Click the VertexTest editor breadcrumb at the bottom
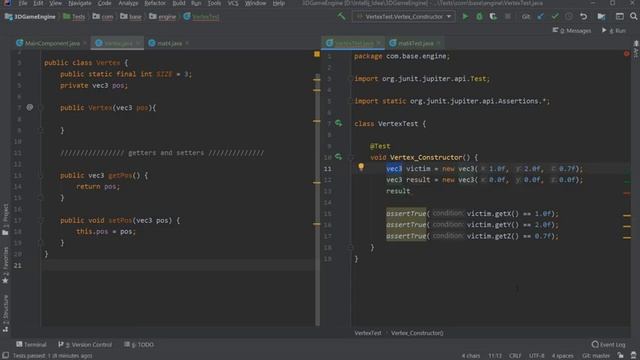Screen dimensions: 640x360 click(367, 333)
